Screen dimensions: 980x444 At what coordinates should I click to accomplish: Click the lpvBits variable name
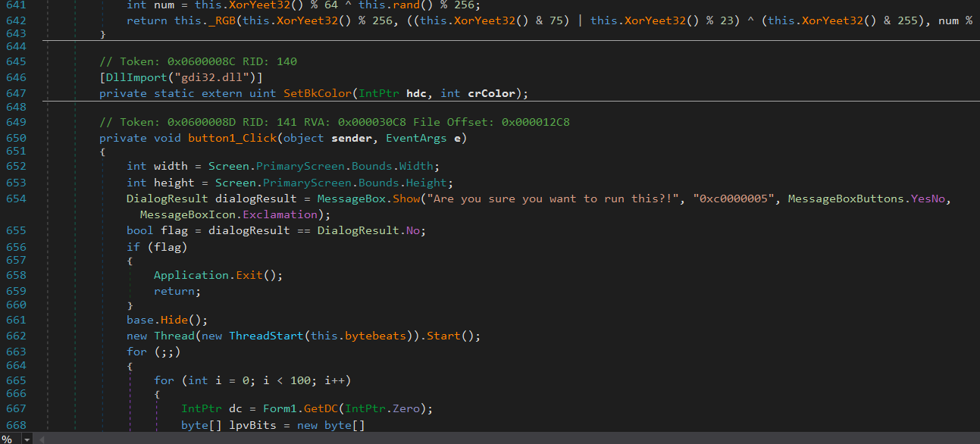(252, 425)
